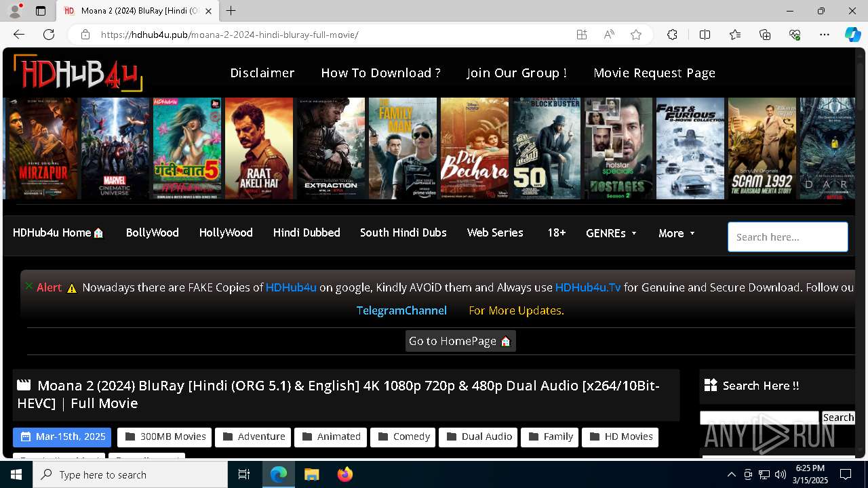Viewport: 868px width, 488px height.
Task: Select the Dual Audio tag
Action: point(478,436)
